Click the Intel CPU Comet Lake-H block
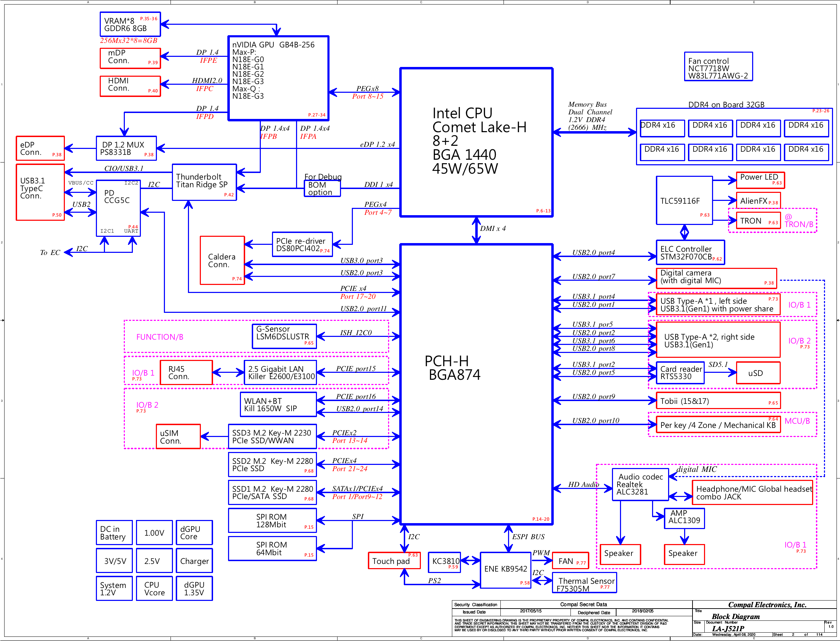The width and height of the screenshot is (840, 641). point(476,142)
